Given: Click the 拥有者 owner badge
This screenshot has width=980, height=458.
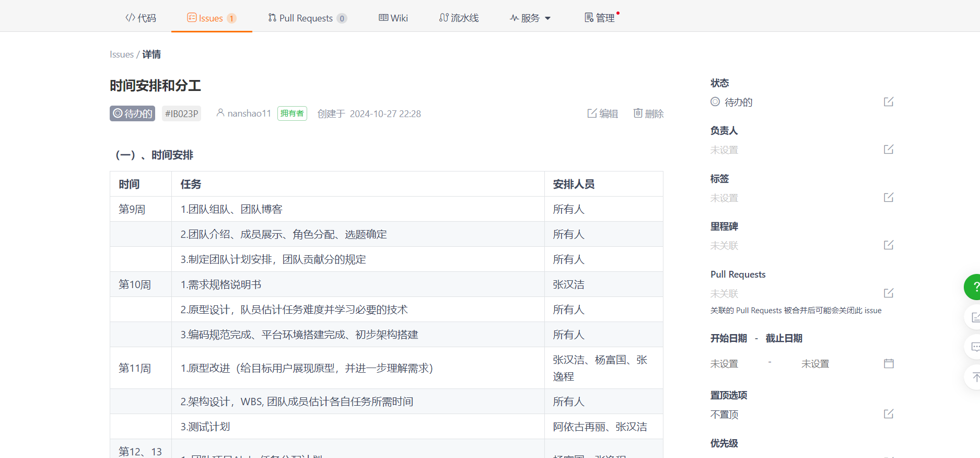Looking at the screenshot, I should pyautogui.click(x=292, y=113).
